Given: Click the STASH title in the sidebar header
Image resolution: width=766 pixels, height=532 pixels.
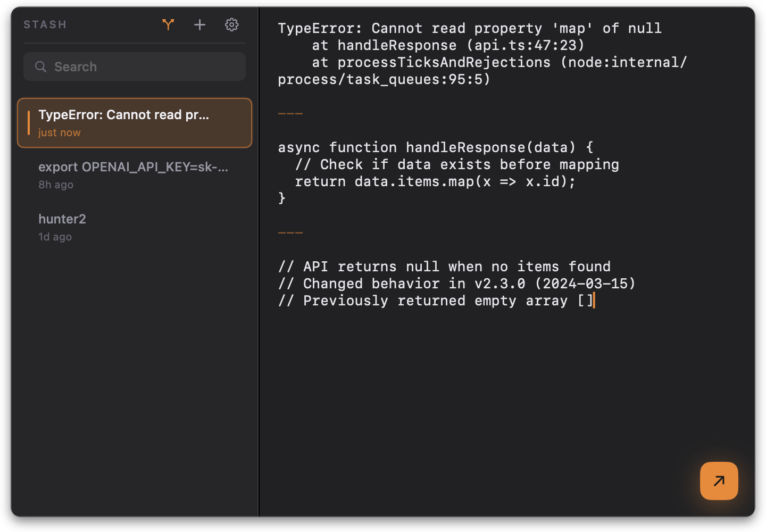Looking at the screenshot, I should (x=45, y=24).
